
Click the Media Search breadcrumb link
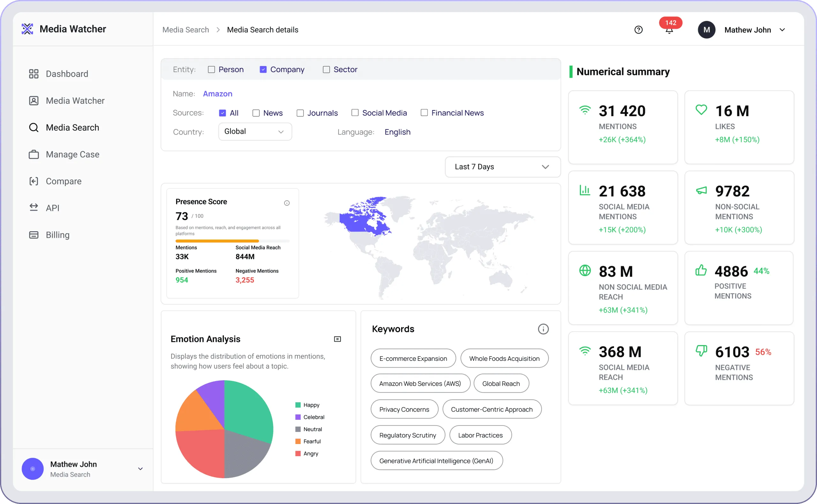point(186,30)
